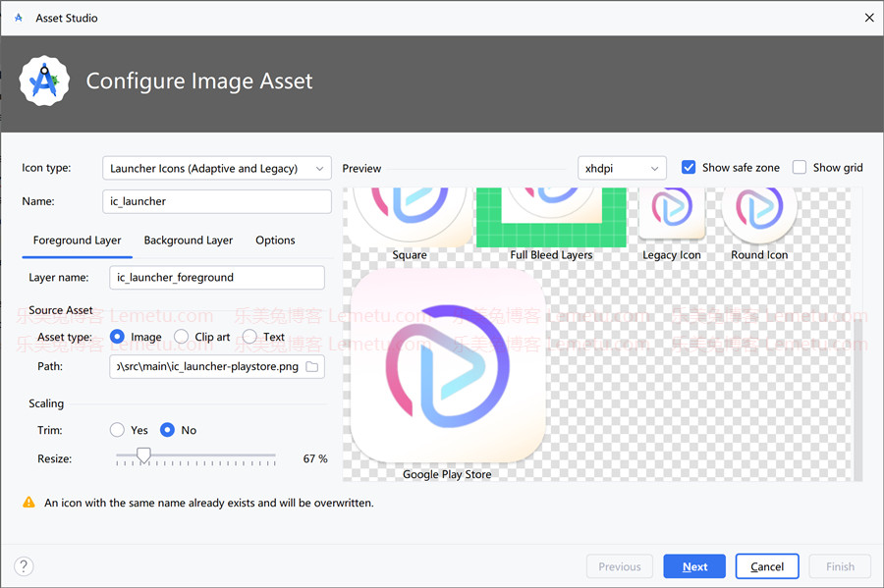Click the help question mark icon
This screenshot has width=884, height=588.
22,566
